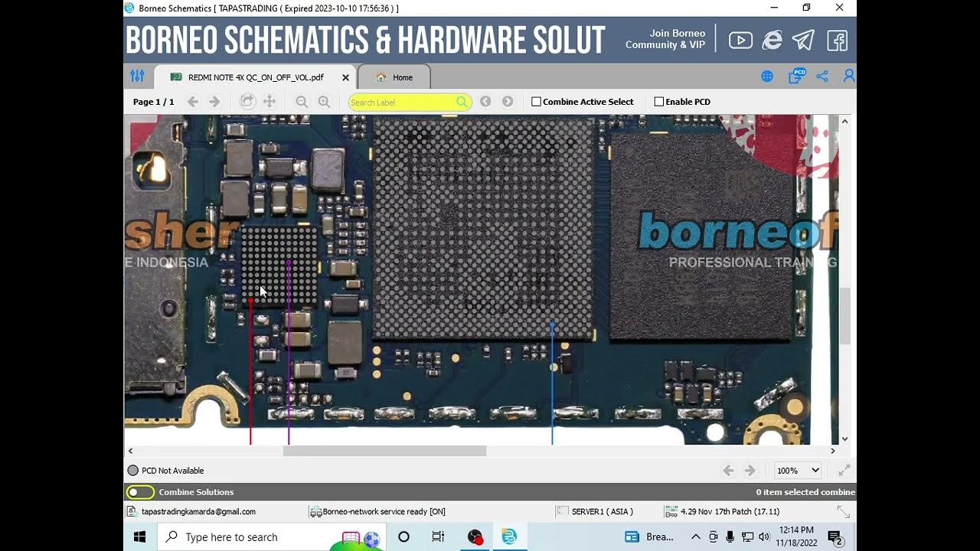Image resolution: width=980 pixels, height=551 pixels.
Task: Go to previous search result arrow
Action: point(485,102)
